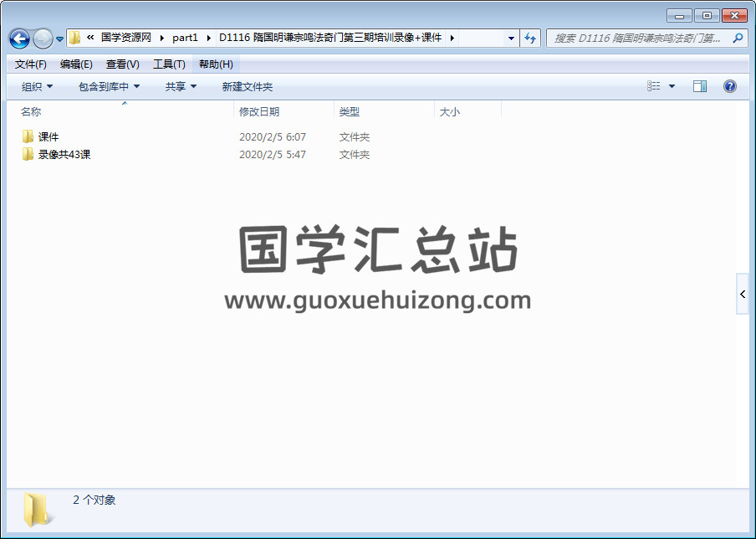Expand the arrow after part1
This screenshot has height=539, width=756.
coord(209,38)
